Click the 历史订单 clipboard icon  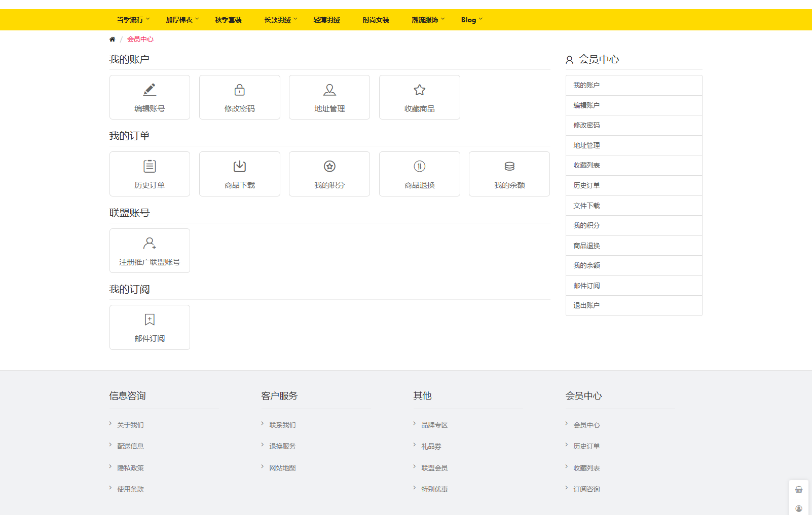(150, 166)
